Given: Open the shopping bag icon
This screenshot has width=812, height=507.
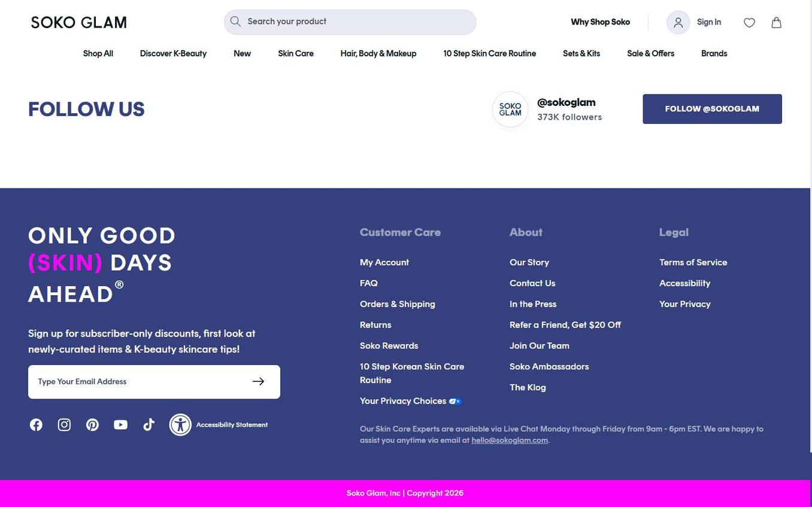Looking at the screenshot, I should tap(776, 23).
